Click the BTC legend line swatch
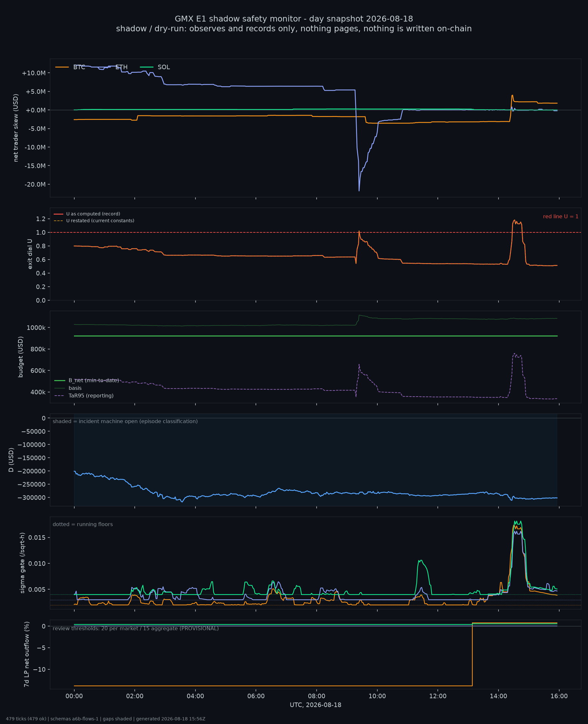 point(62,67)
